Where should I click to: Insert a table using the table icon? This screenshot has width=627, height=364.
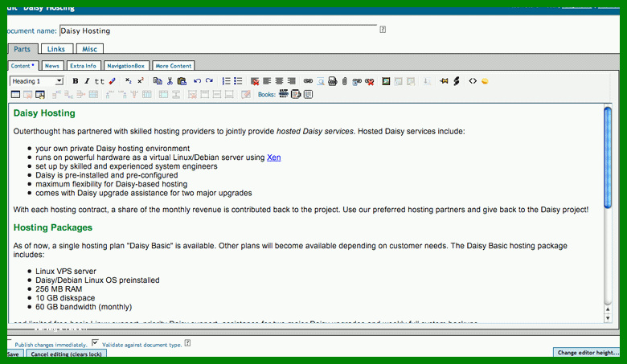[x=15, y=94]
